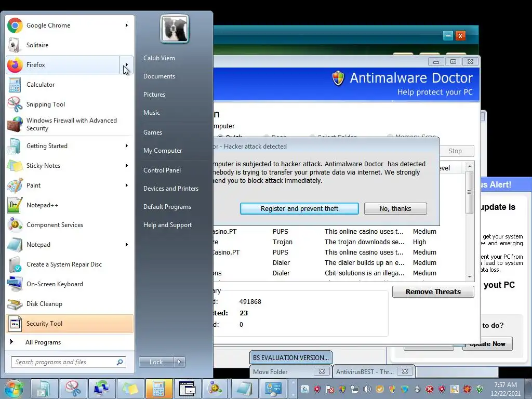The image size is (532, 399).
Task: Open Control Panel from the Start menu
Action: tap(162, 170)
